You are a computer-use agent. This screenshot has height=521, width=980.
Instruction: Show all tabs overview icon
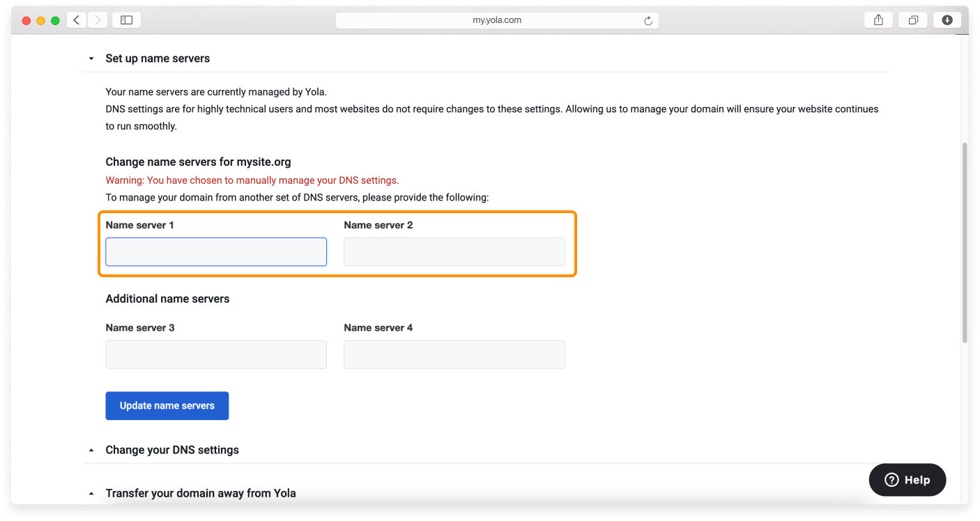pyautogui.click(x=912, y=20)
